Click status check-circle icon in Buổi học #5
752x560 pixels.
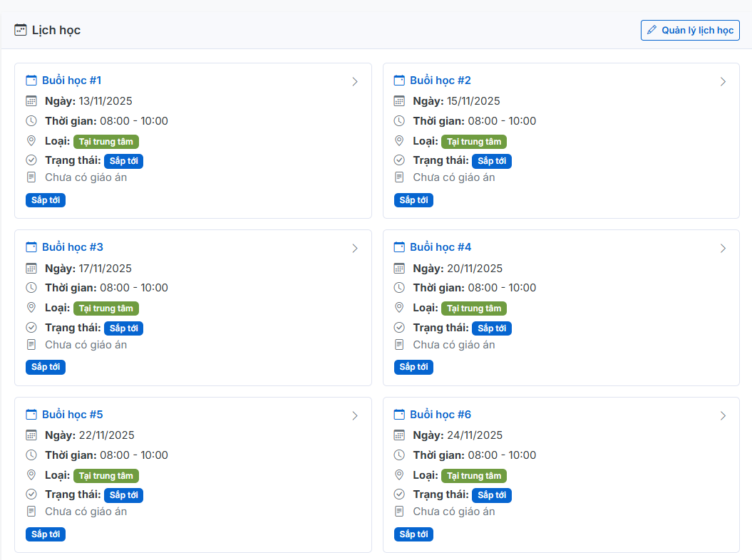pyautogui.click(x=31, y=494)
